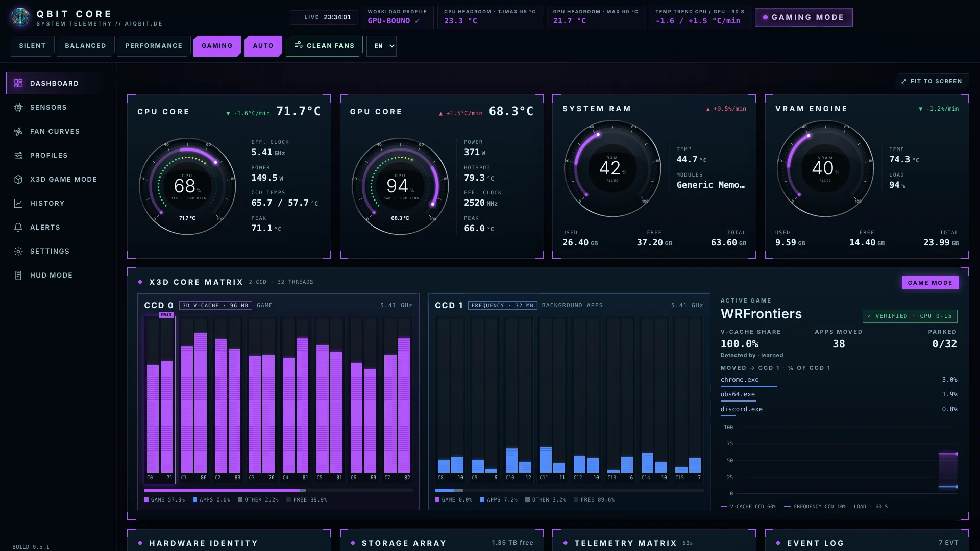This screenshot has height=551, width=980.
Task: Click the chrome.exe process row
Action: tap(839, 381)
